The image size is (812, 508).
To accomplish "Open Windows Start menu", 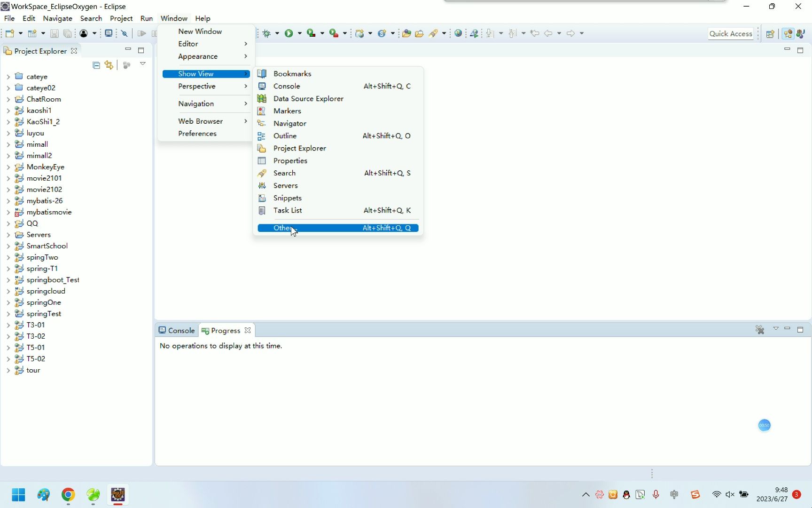I will pyautogui.click(x=18, y=495).
